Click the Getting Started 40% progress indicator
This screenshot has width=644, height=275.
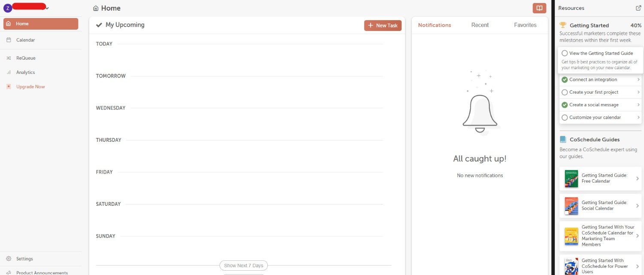pos(636,25)
